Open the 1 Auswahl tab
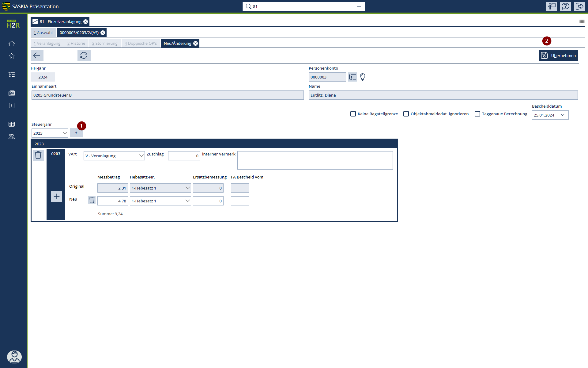This screenshot has height=368, width=588. tap(43, 33)
